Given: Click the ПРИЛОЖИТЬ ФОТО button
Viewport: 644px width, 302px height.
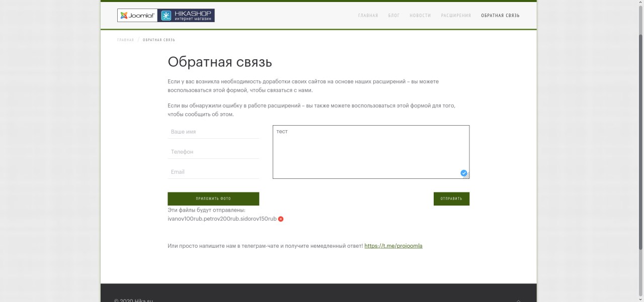Looking at the screenshot, I should click(213, 199).
